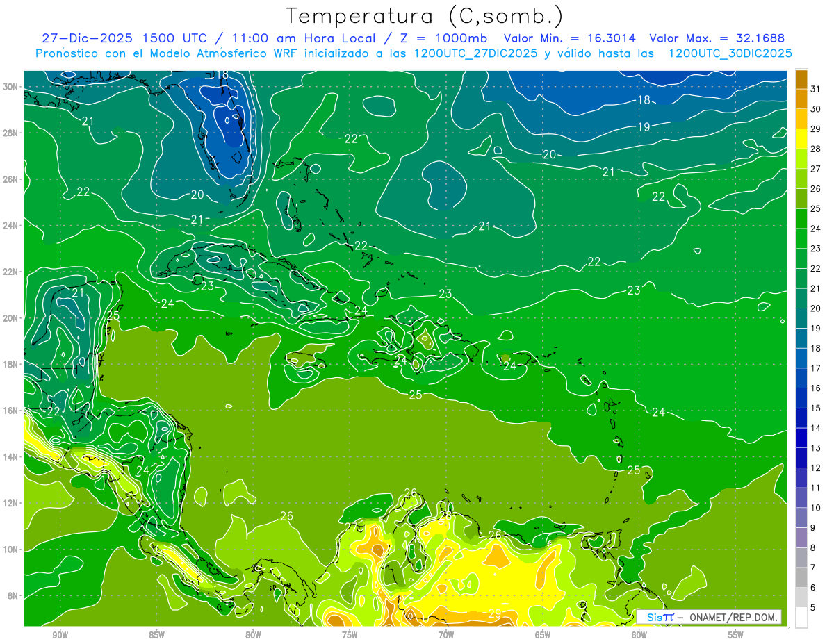Click the white legend swatch below 5
The image size is (834, 644).
[801, 618]
